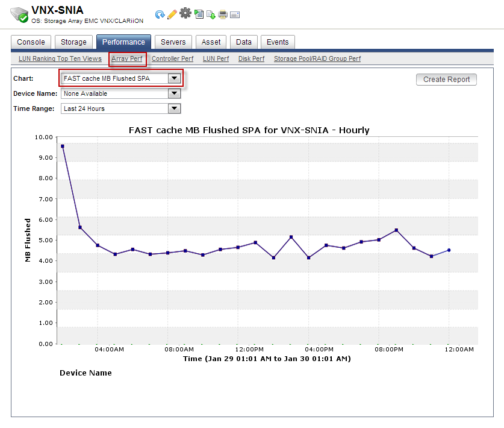Image resolution: width=504 pixels, height=428 pixels.
Task: Go to the Controller Perf link
Action: 173,58
